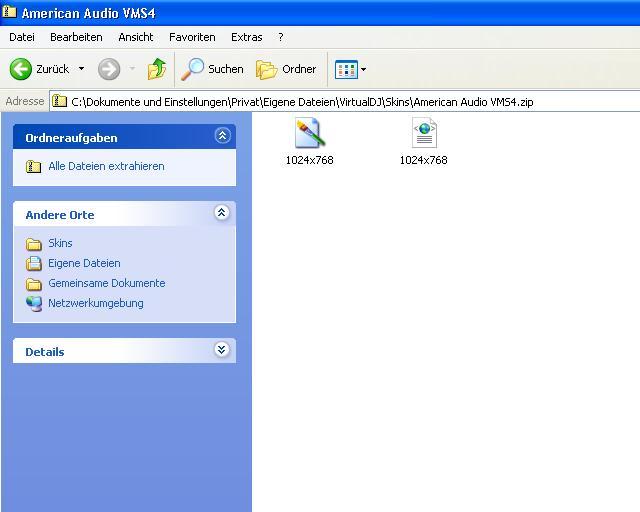The image size is (640, 512).
Task: Open the Suchen search tool
Action: [212, 69]
